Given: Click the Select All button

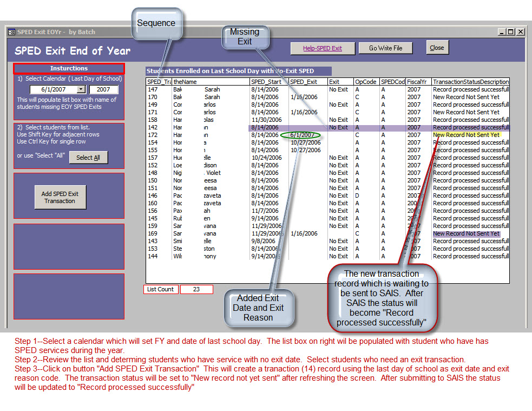Looking at the screenshot, I should [x=88, y=158].
